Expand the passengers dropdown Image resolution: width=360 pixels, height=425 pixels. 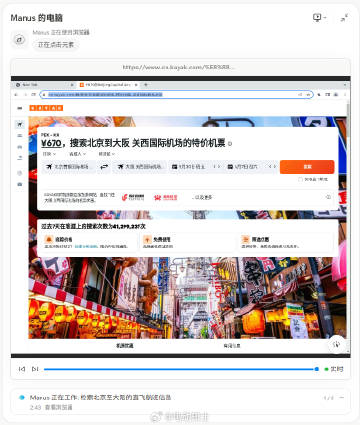click(x=77, y=154)
